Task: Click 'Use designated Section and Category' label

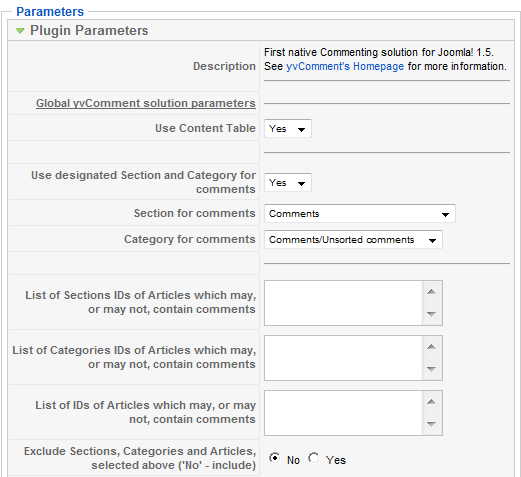Action: [x=143, y=182]
